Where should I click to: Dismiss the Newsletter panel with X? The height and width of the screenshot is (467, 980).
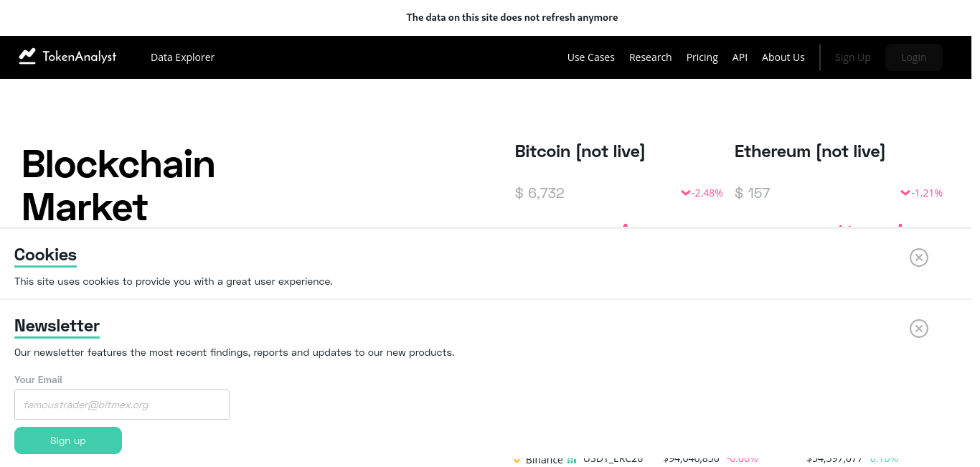(918, 329)
